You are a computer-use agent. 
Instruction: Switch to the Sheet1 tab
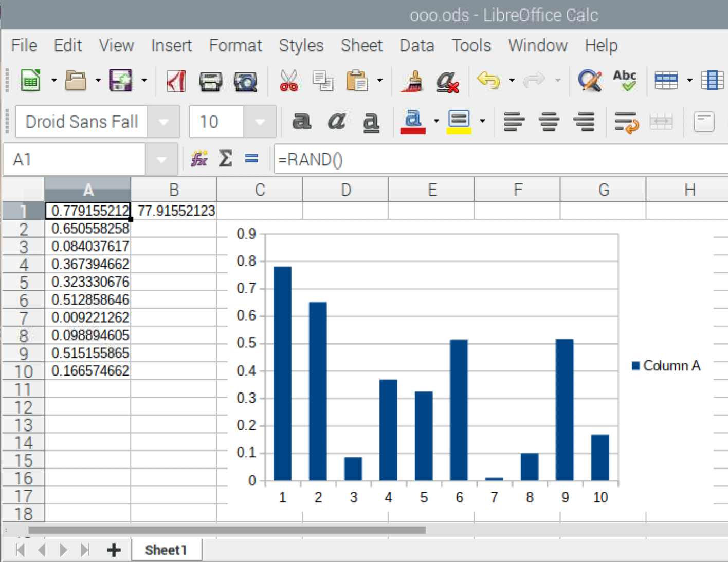pos(166,550)
